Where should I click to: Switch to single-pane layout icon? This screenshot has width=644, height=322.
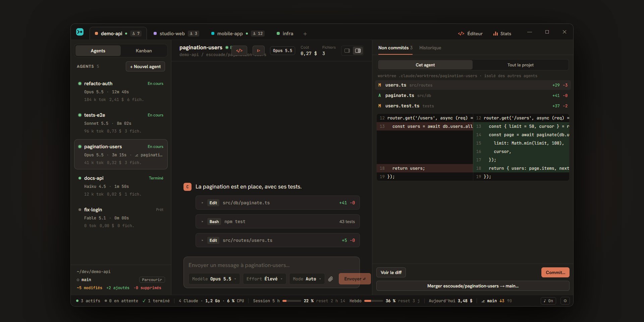[347, 51]
